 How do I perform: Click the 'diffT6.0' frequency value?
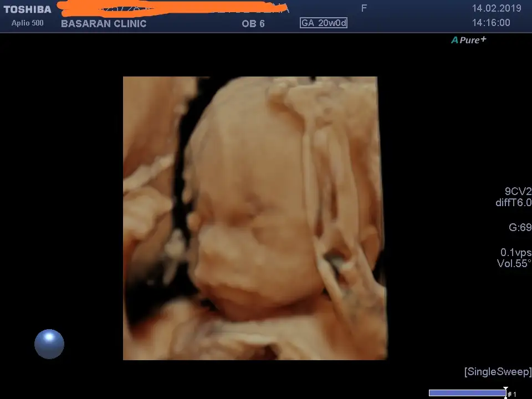pos(513,203)
